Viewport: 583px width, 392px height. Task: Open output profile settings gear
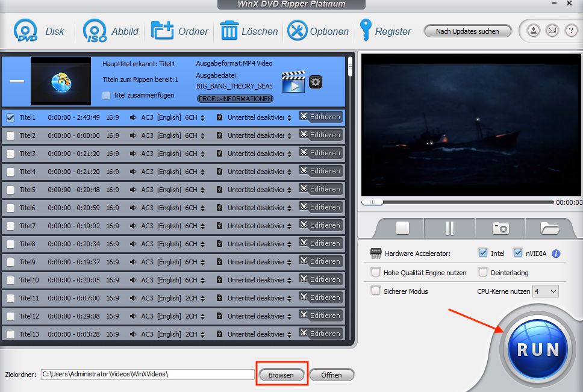click(x=316, y=82)
